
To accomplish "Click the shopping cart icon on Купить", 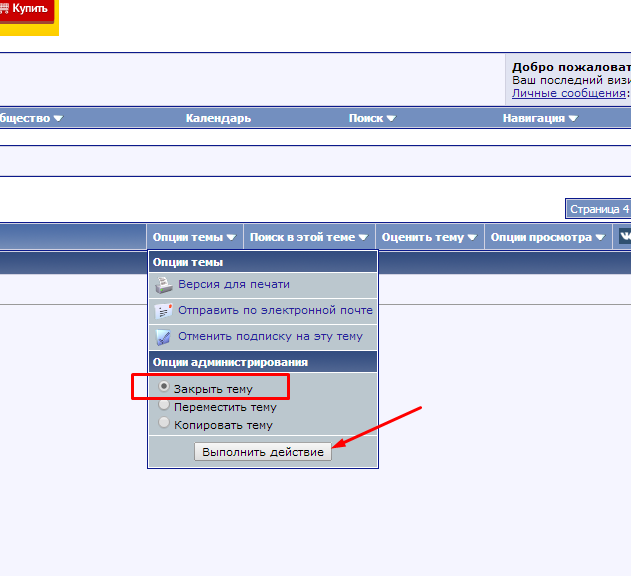I will coord(4,8).
